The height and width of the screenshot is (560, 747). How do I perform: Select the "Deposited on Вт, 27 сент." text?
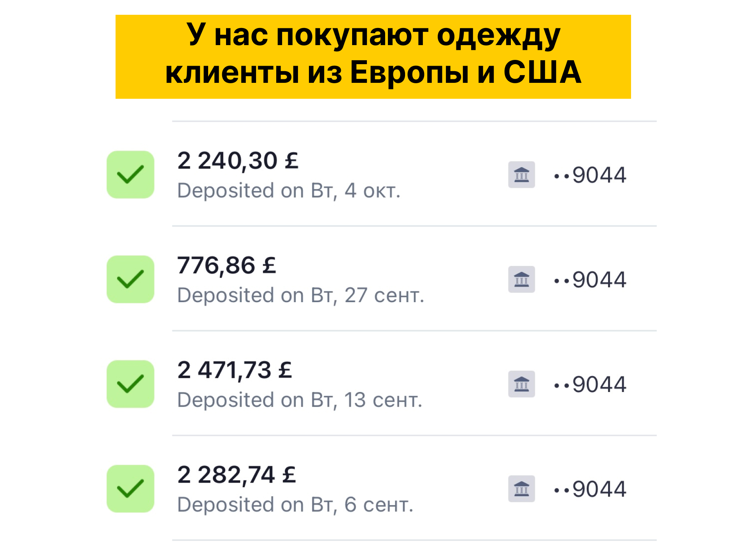[300, 295]
